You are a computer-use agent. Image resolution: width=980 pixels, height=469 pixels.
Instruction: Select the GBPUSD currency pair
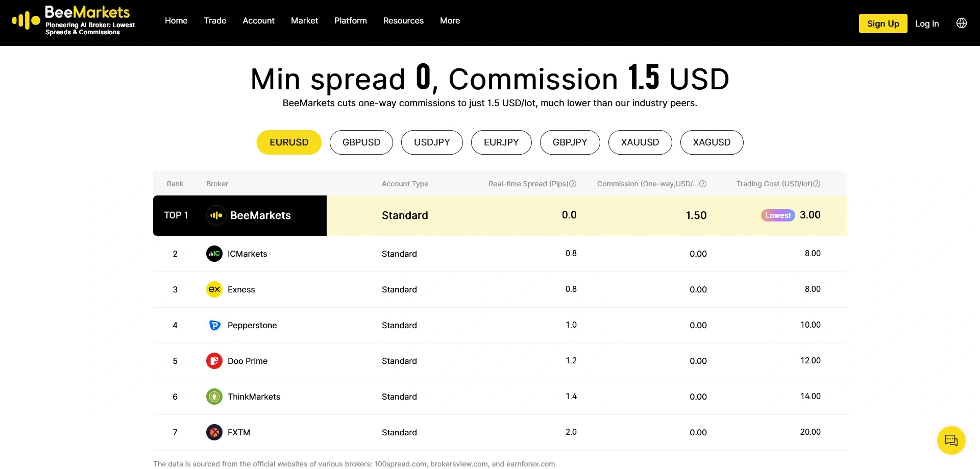(x=361, y=142)
